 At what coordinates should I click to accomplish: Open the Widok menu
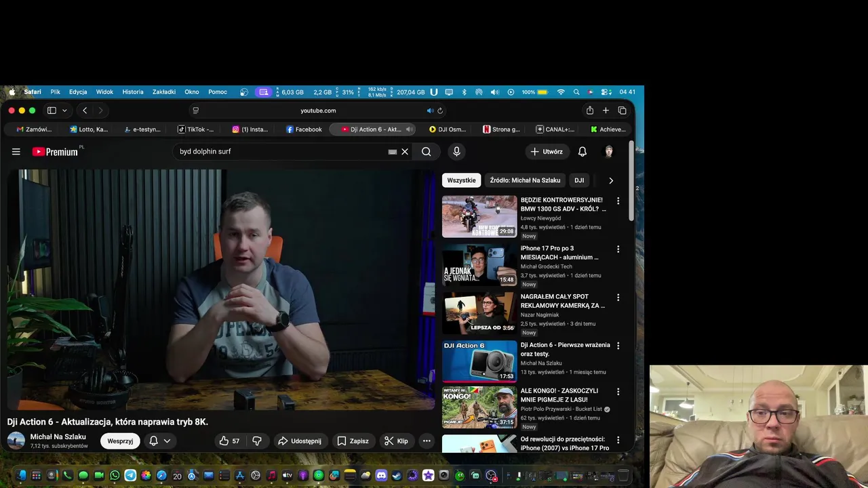104,92
